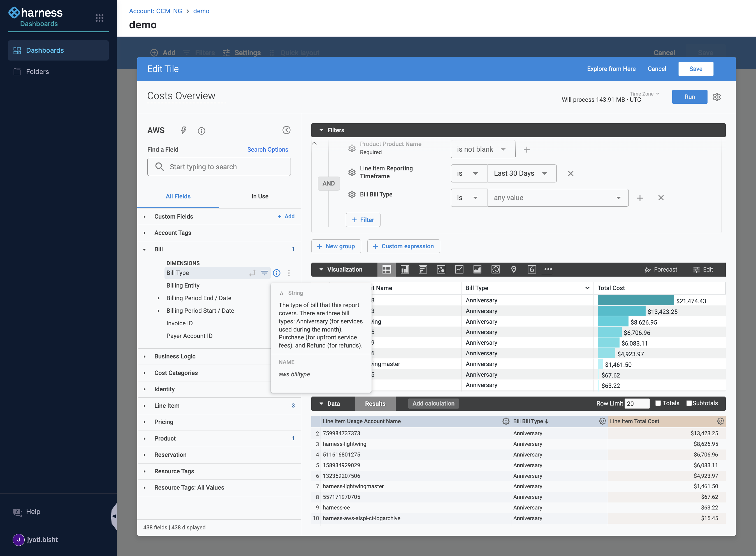Screen dimensions: 756x556
Task: Click the Forecast button
Action: (661, 270)
